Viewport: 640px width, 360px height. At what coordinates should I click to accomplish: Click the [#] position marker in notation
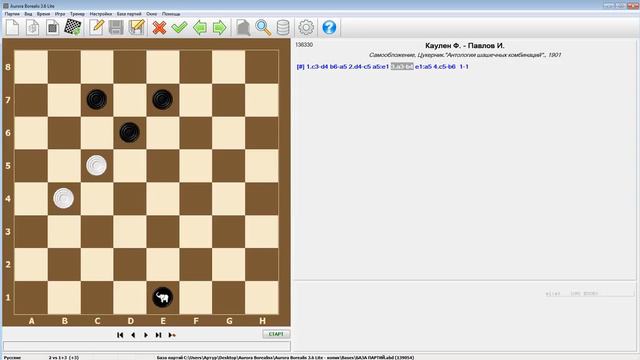pyautogui.click(x=300, y=67)
